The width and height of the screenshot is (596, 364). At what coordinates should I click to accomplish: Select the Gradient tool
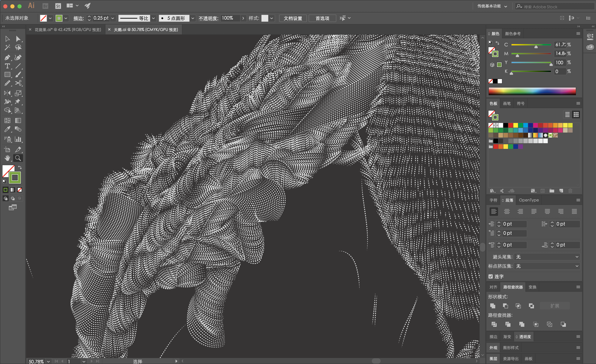pyautogui.click(x=18, y=121)
